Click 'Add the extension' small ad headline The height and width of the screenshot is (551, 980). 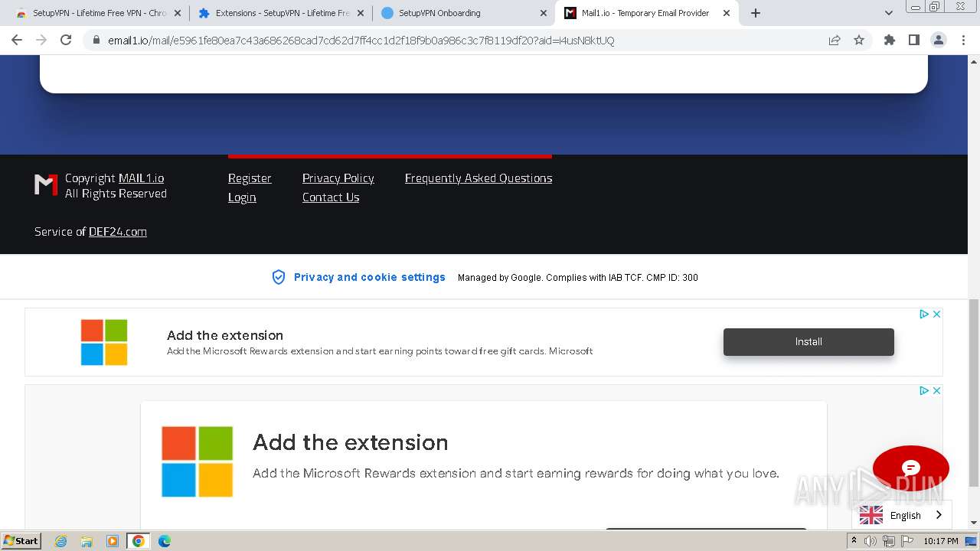point(225,335)
